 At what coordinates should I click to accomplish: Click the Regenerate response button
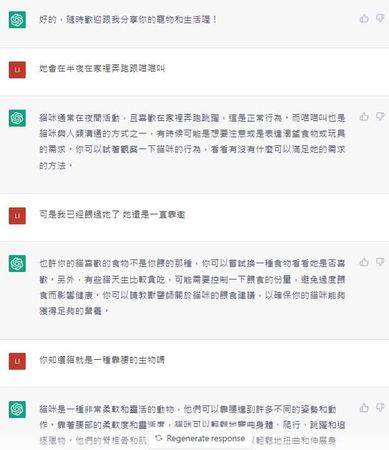(x=200, y=438)
